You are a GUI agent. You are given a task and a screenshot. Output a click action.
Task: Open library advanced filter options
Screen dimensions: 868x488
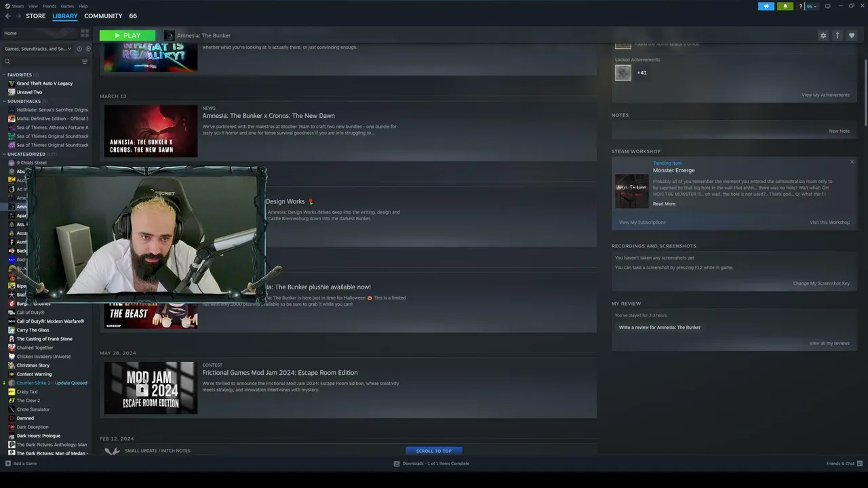pyautogui.click(x=85, y=62)
